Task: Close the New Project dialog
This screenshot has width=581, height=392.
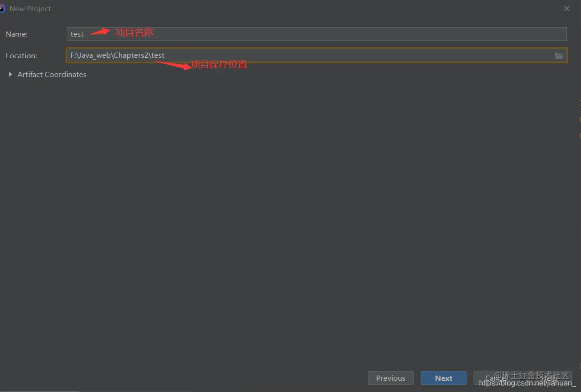Action: click(567, 8)
